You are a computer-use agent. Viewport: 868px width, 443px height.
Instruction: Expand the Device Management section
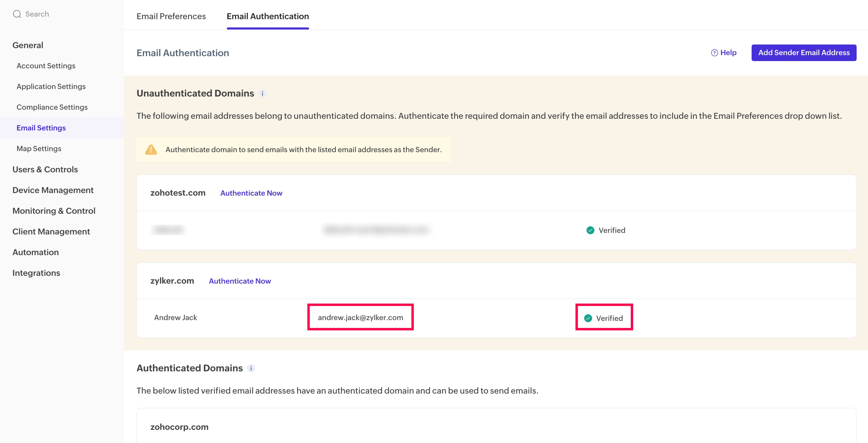[53, 190]
